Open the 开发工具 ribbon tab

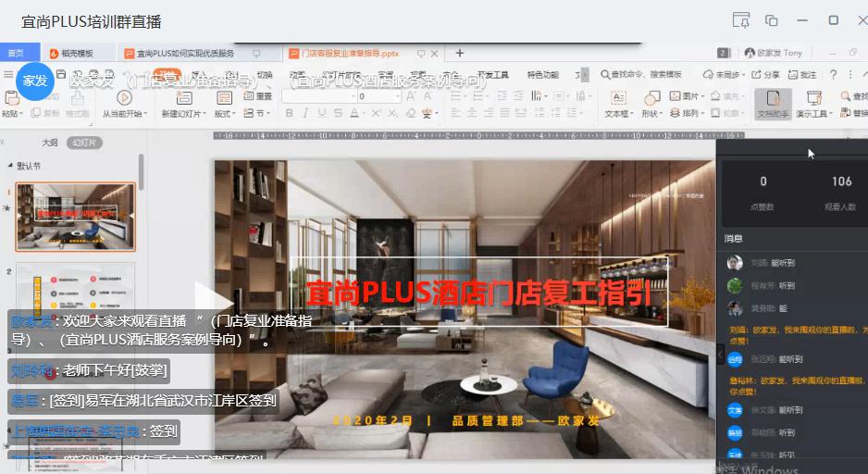(492, 75)
